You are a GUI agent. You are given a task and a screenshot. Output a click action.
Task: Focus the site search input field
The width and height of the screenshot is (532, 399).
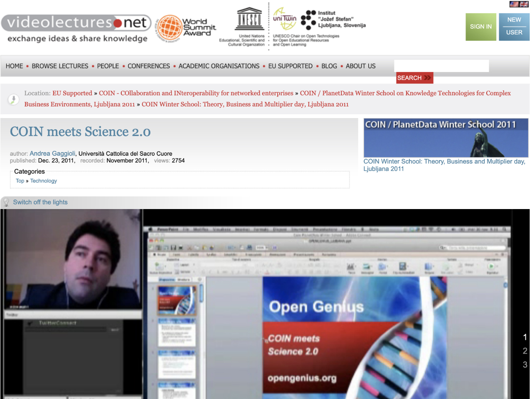point(441,66)
